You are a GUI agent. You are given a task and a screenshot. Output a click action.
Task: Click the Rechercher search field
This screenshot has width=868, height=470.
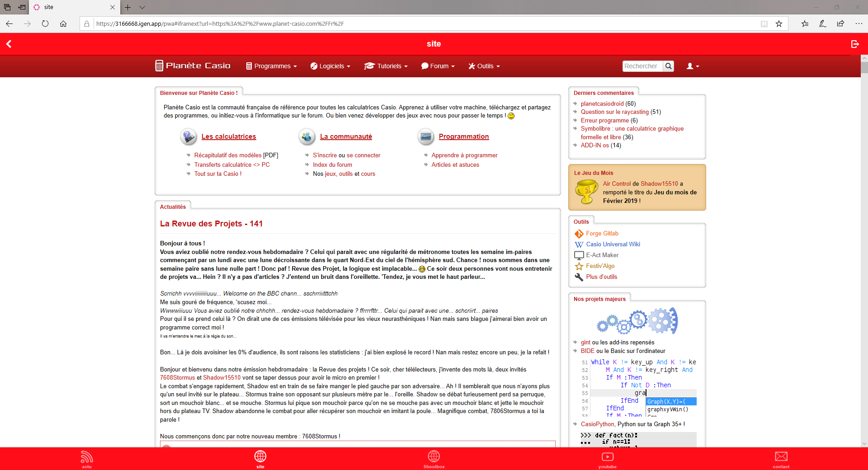[x=642, y=66]
